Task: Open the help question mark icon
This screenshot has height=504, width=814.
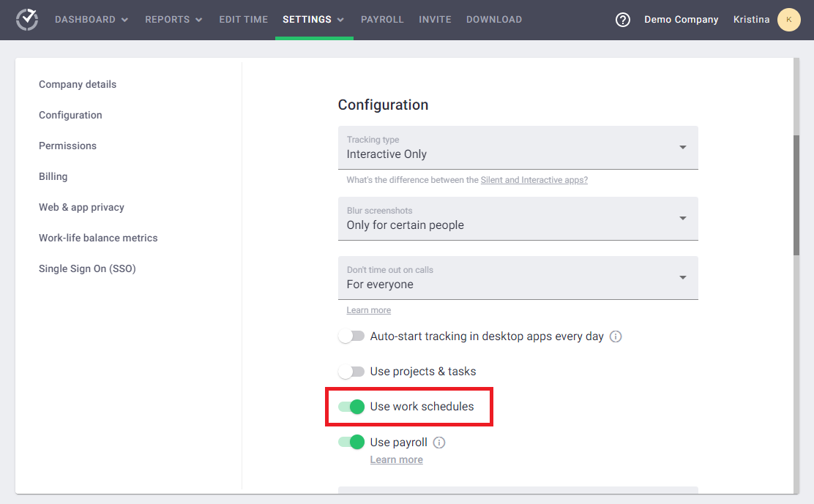Action: (x=623, y=20)
